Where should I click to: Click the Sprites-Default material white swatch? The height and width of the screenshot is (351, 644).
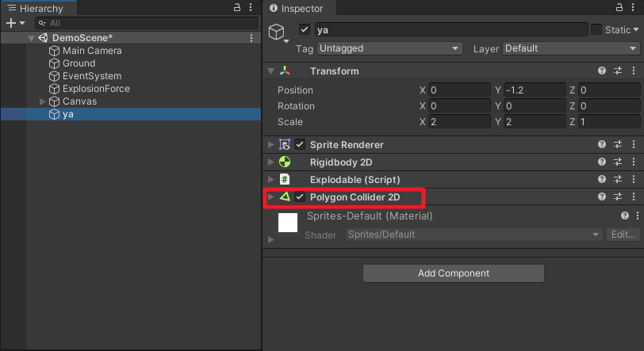[287, 222]
